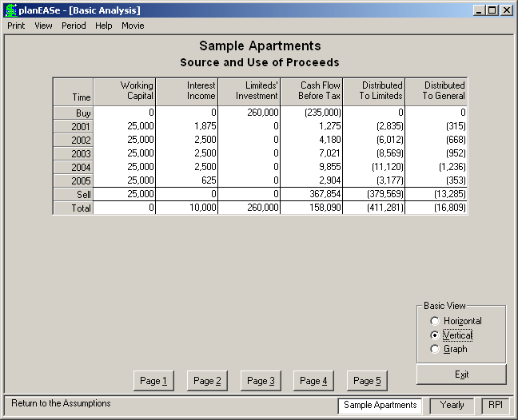The image size is (518, 420).
Task: Open the Period menu
Action: click(x=74, y=26)
